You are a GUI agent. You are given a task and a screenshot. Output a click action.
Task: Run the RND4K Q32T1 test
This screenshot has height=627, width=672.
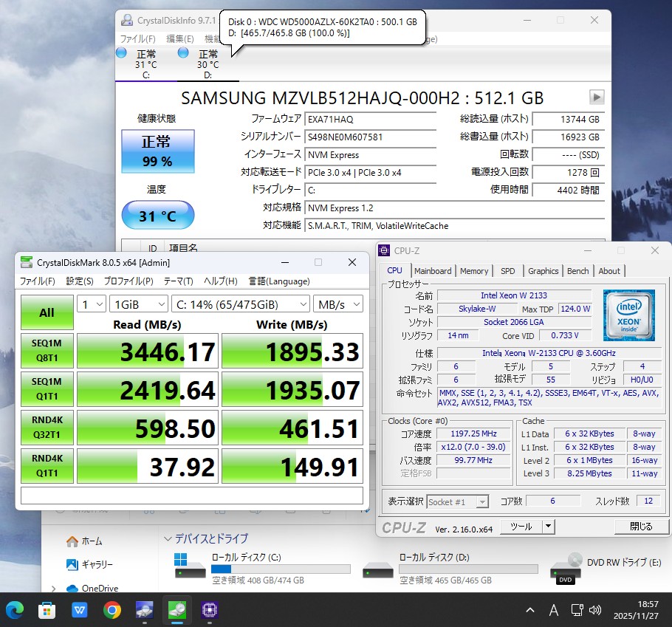click(47, 428)
